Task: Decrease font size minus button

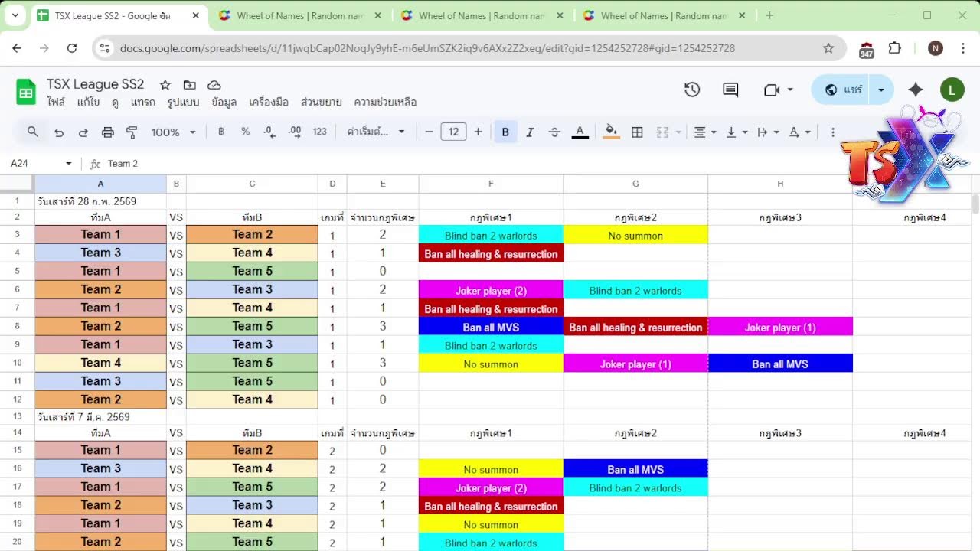Action: (x=429, y=132)
